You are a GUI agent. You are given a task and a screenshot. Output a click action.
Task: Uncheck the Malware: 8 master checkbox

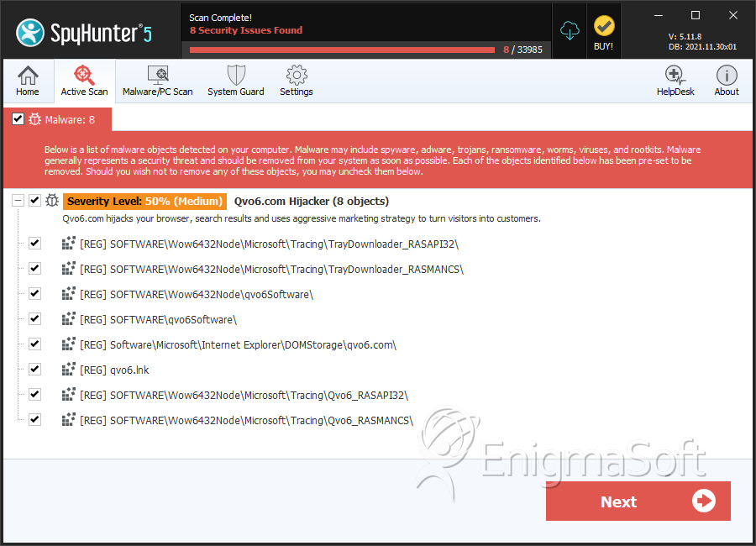(18, 119)
